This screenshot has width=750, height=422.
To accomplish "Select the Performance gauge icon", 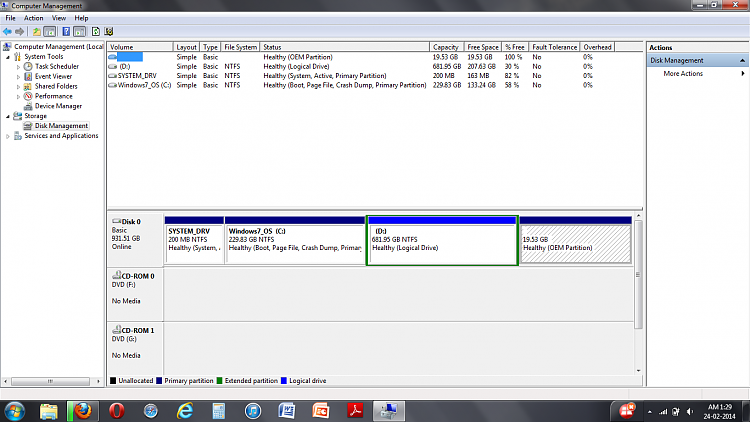I will [x=28, y=96].
